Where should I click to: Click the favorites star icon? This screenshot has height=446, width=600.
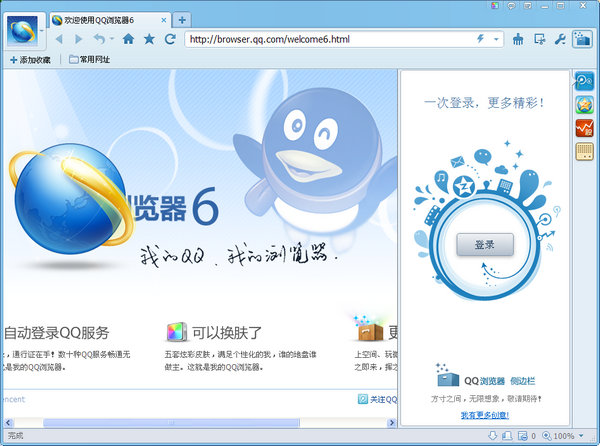149,39
